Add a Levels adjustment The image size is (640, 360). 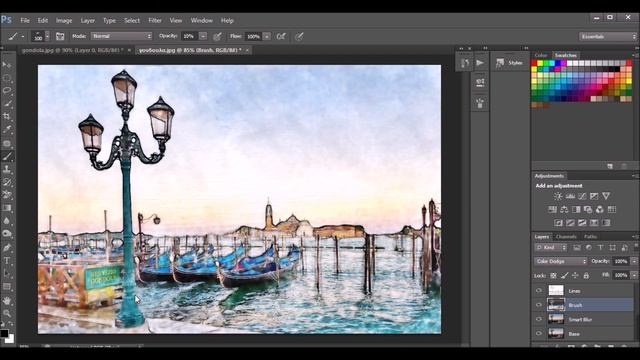coord(570,196)
